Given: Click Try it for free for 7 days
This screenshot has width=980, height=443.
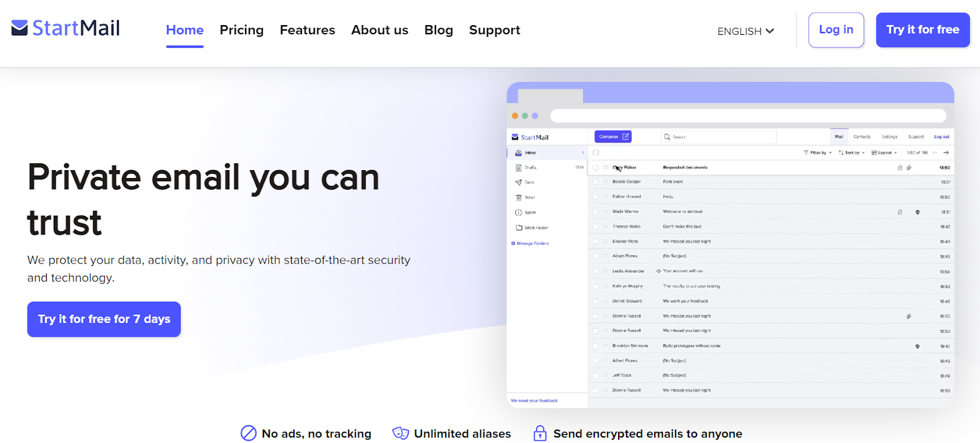Looking at the screenshot, I should pos(104,319).
